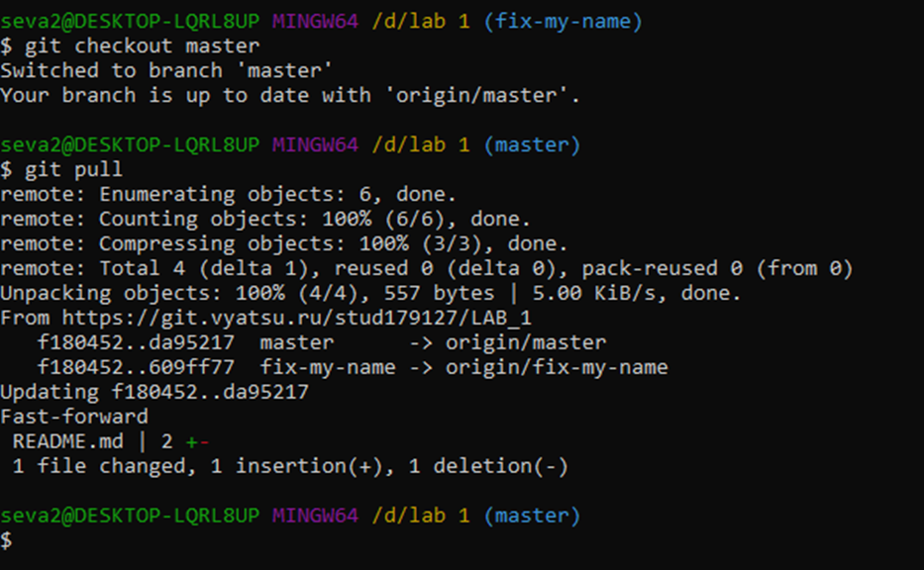
Task: Click the "git checkout master" command text
Action: 143,46
